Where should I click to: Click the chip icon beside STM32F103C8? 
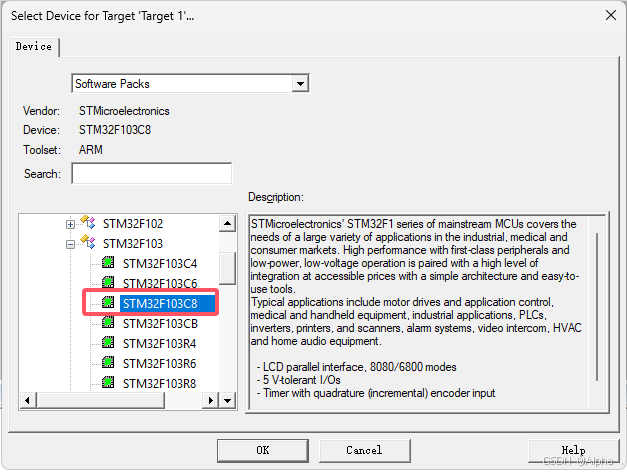(x=108, y=302)
